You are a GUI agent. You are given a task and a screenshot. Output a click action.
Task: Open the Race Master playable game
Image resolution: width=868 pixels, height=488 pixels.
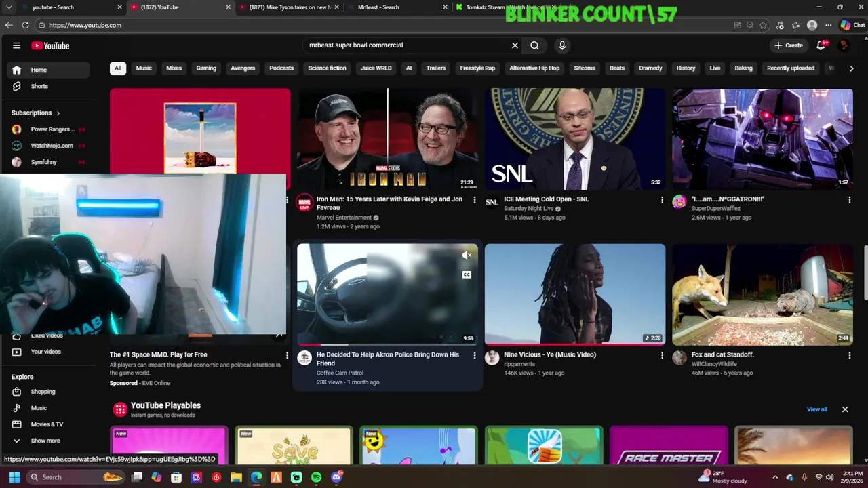tap(669, 445)
